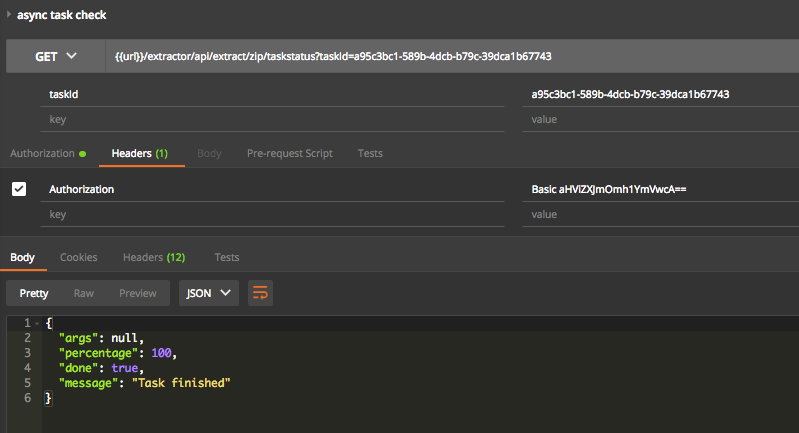Click the wrap lines icon in response toolbar
799x433 pixels.
pos(260,293)
